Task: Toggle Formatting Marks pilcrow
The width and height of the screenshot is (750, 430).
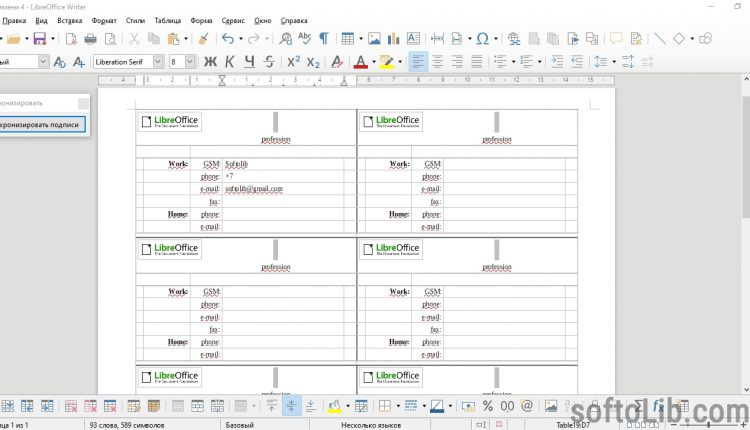Action: [x=324, y=39]
